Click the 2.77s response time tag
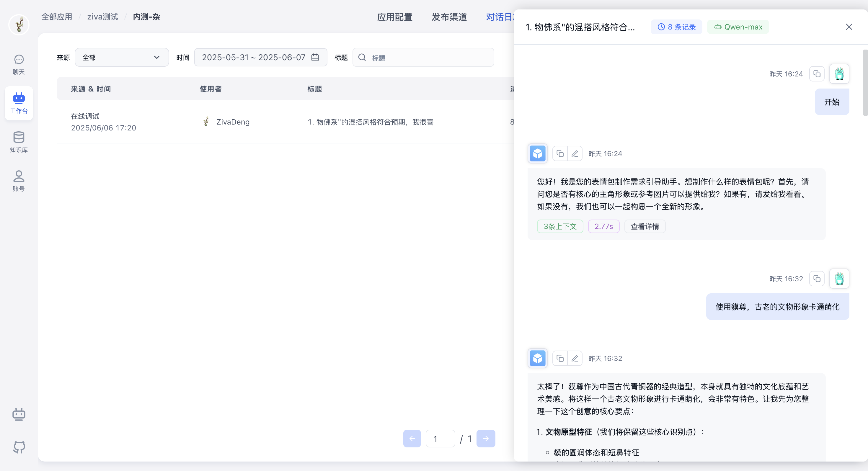 (603, 226)
